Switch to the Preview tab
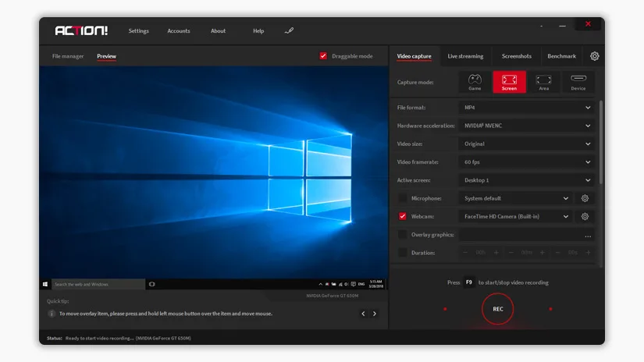Image resolution: width=644 pixels, height=362 pixels. [x=106, y=56]
